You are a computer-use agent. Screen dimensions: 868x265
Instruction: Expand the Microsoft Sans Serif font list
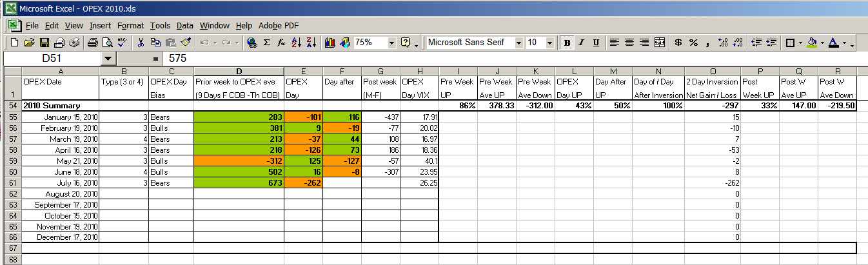(518, 43)
